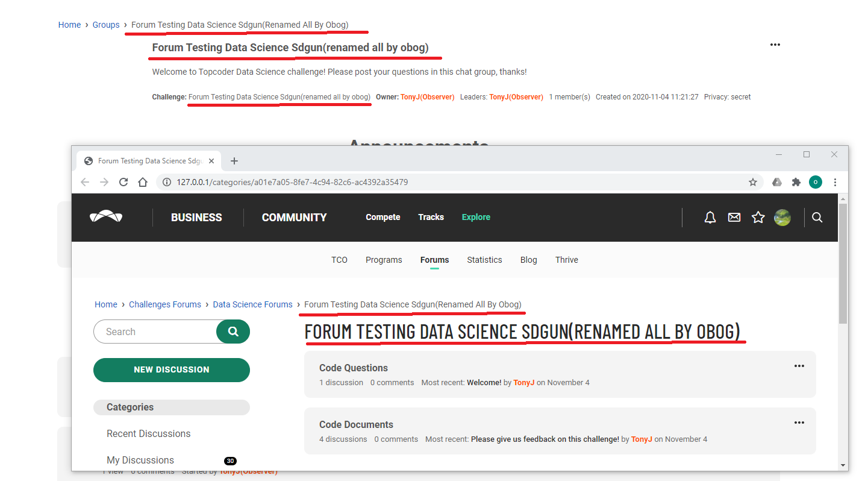Screen dimensions: 868x481
Task: Reload the page in the browser
Action: (123, 182)
